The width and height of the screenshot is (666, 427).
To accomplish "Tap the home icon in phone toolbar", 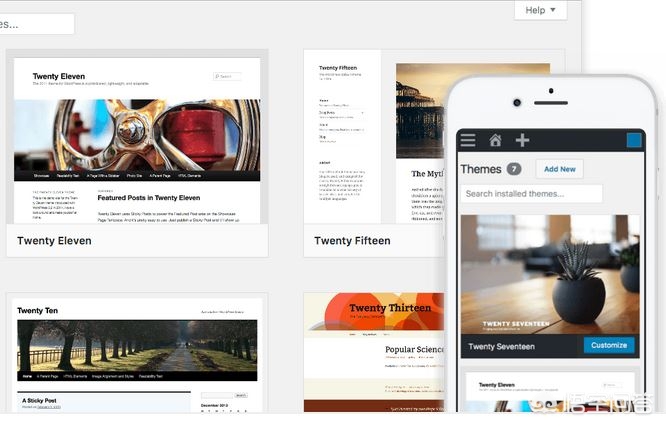I will coord(495,140).
